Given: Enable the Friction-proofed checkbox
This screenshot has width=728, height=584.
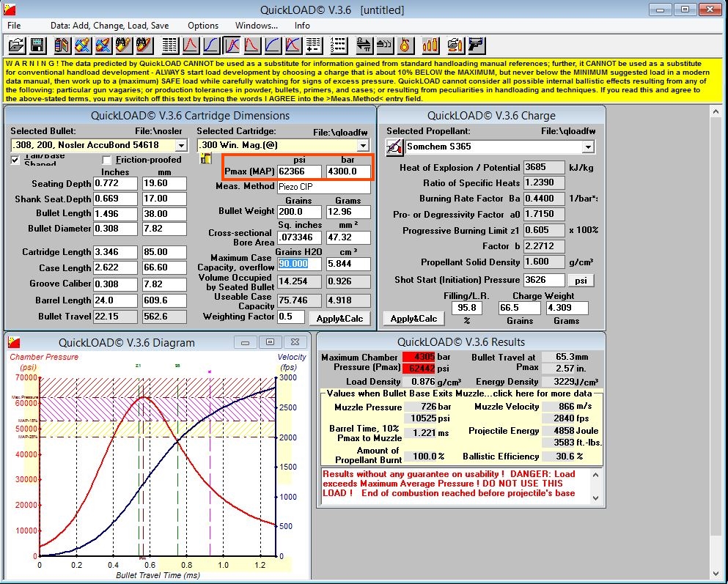Looking at the screenshot, I should [107, 160].
